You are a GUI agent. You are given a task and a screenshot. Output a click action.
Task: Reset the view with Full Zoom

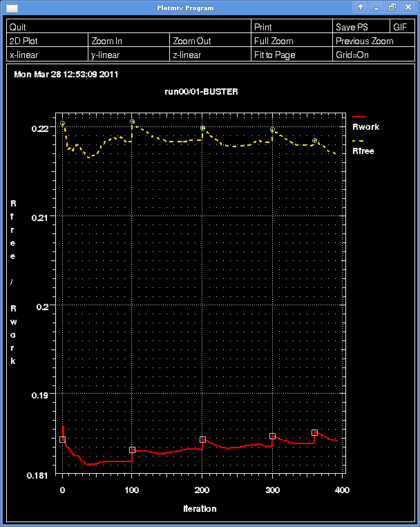pos(292,41)
